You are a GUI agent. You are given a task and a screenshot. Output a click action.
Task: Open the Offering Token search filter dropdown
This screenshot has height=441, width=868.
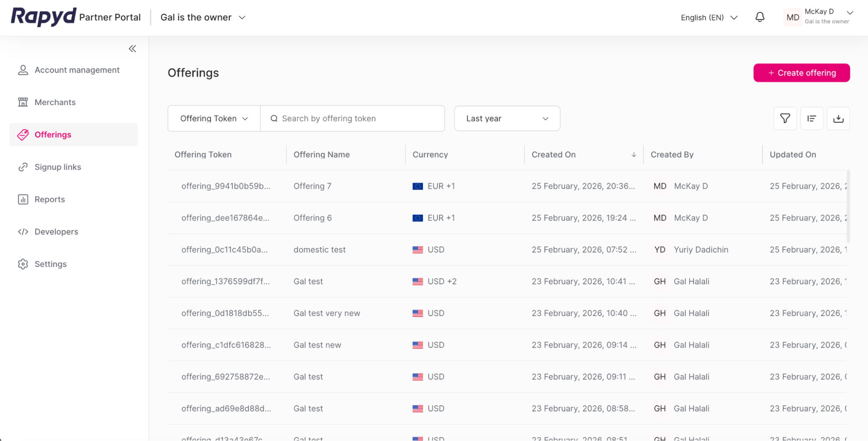(x=213, y=118)
